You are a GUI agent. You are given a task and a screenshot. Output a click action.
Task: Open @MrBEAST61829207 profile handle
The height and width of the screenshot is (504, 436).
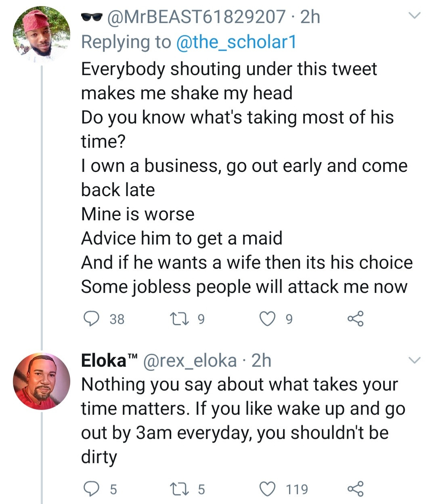196,17
